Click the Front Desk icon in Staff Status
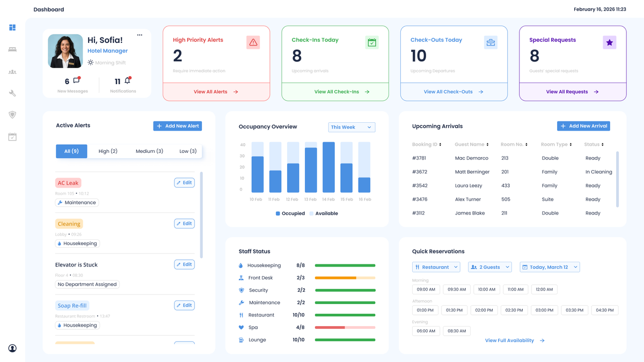The image size is (644, 362). pos(241,278)
